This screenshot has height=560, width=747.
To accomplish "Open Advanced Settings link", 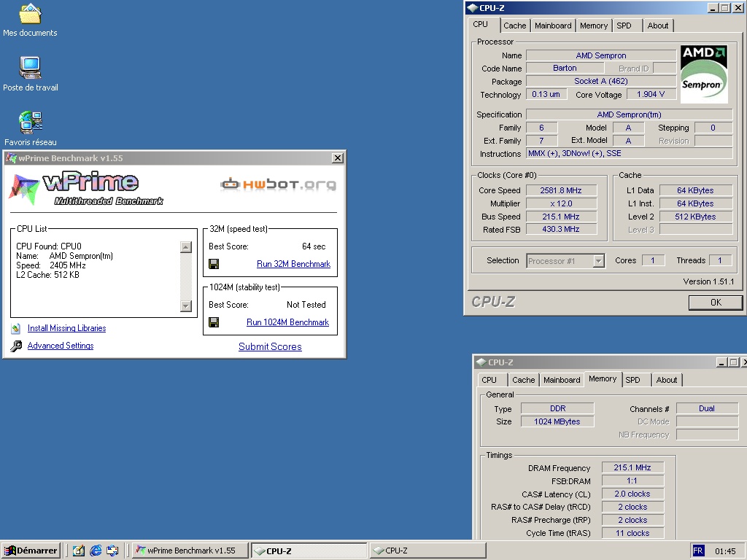I will coord(61,346).
